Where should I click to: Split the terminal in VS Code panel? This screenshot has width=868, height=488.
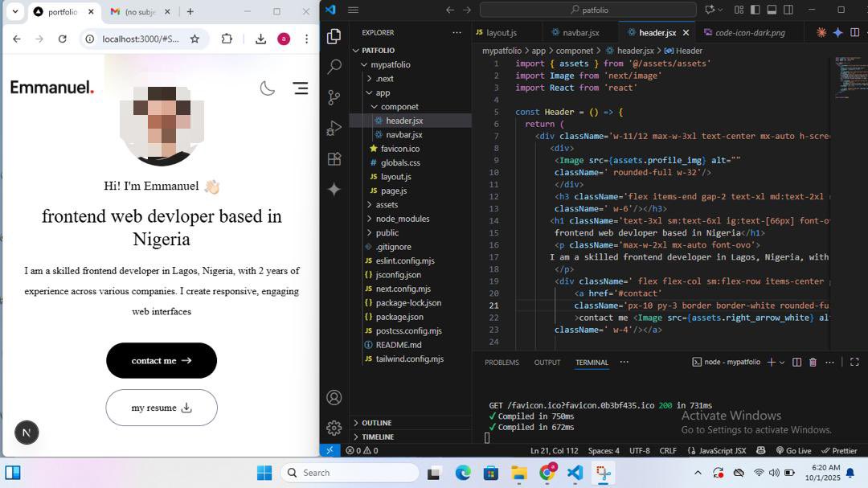tap(796, 362)
